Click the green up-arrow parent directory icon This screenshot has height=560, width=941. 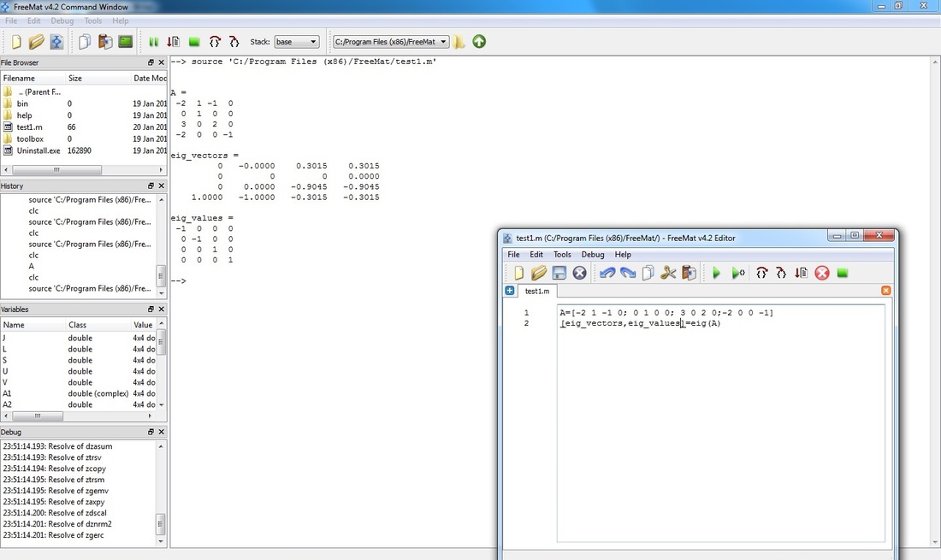pos(479,41)
